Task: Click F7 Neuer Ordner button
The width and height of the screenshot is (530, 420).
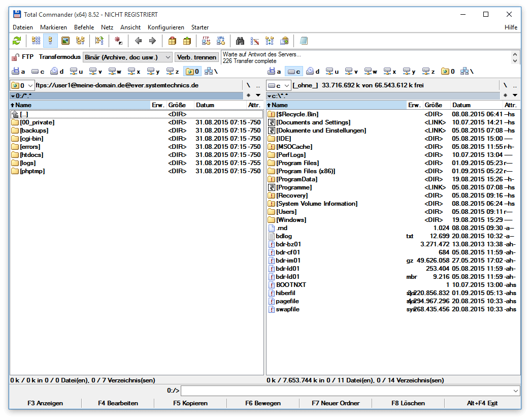Action: (x=336, y=403)
